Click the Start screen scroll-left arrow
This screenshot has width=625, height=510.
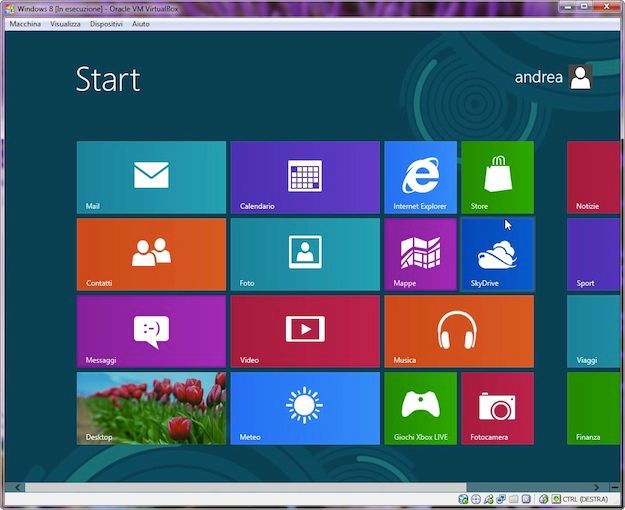tap(18, 487)
